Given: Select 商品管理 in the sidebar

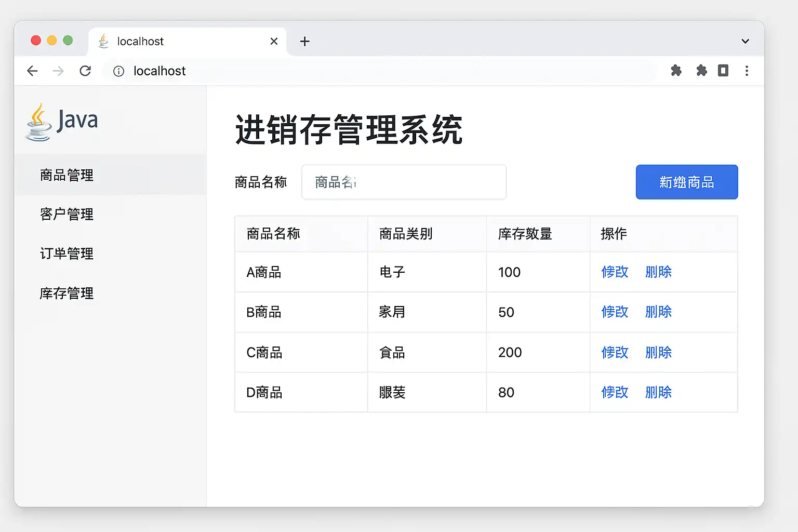Looking at the screenshot, I should 66,175.
